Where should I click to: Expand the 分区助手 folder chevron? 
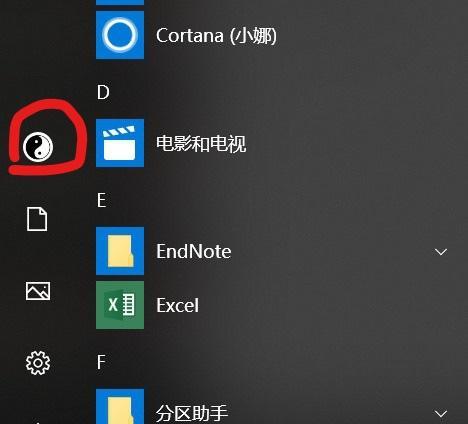click(x=441, y=414)
